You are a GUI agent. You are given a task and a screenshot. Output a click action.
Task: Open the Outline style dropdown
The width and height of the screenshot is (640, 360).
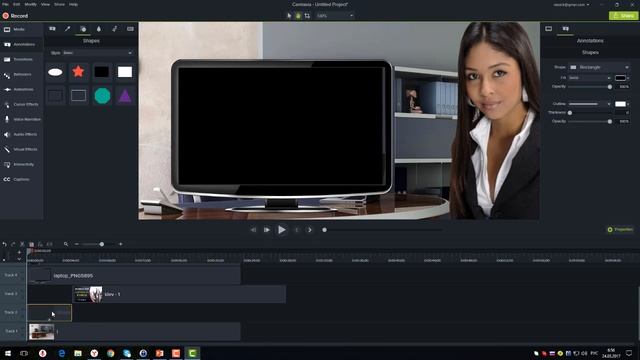tap(590, 104)
